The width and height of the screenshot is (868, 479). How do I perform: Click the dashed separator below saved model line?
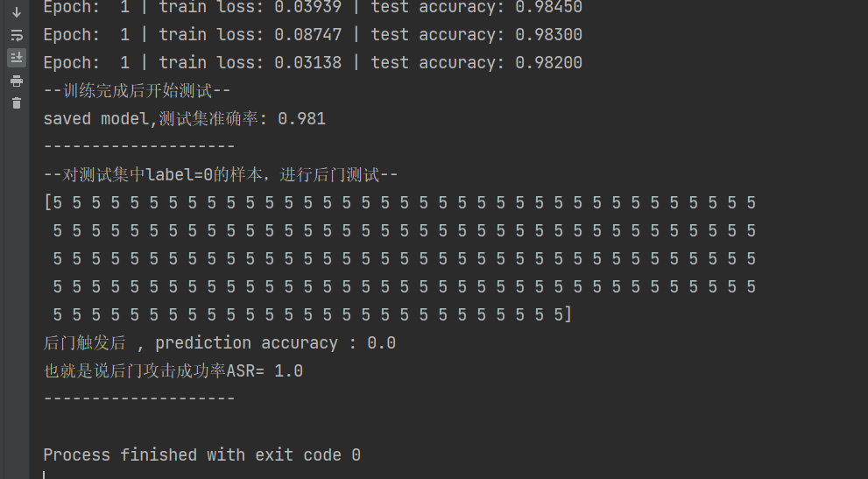coord(138,147)
